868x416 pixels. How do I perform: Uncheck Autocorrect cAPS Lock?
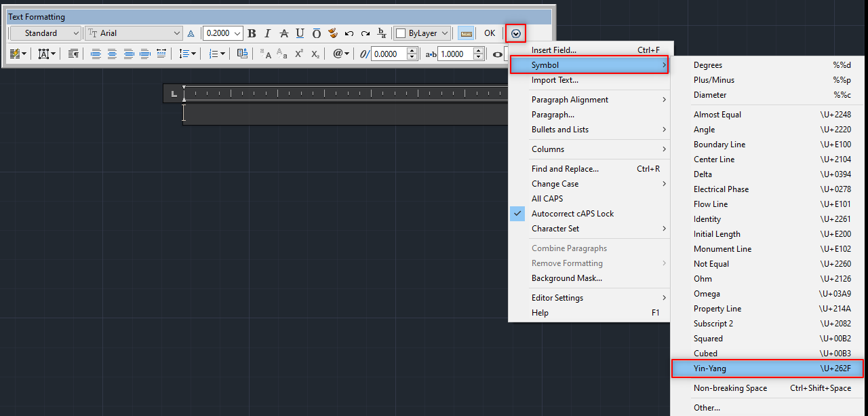[x=589, y=214]
